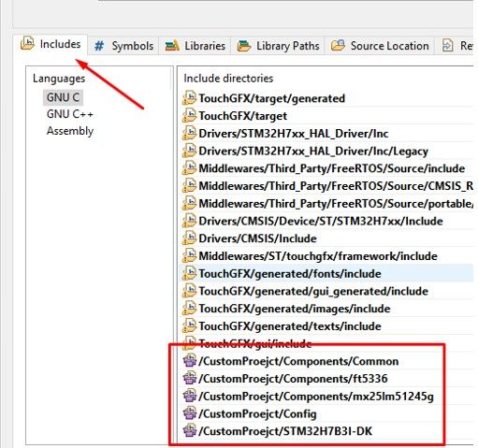The width and height of the screenshot is (478, 448).
Task: Select Drivers/STM32H7xx_HAL_Driver/Inc/Legacy path
Action: pos(313,152)
